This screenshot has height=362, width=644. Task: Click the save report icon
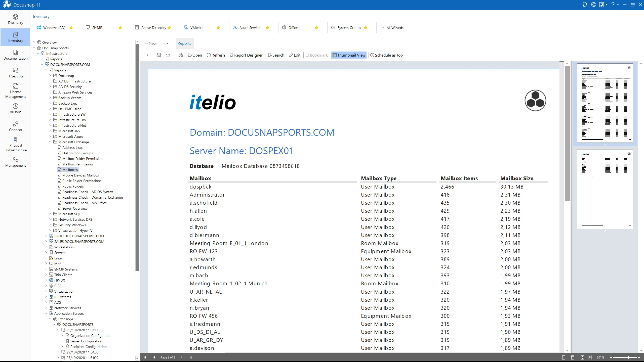[159, 55]
